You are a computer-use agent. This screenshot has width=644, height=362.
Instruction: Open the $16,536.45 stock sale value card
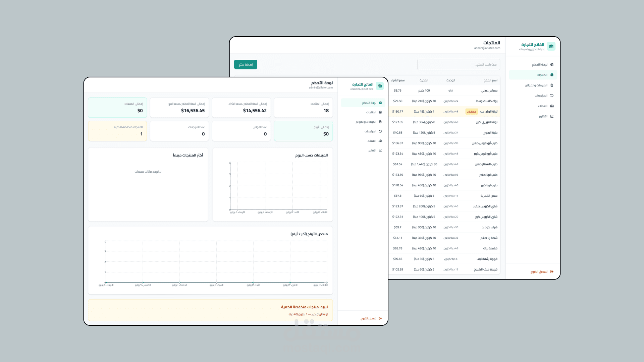(179, 108)
